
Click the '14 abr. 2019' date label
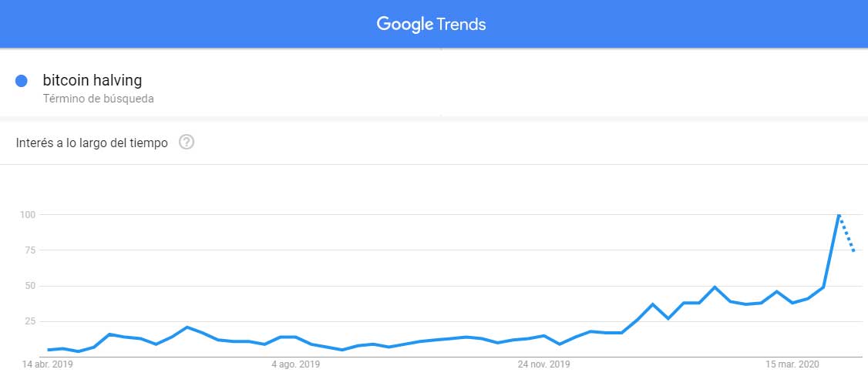[x=47, y=365]
